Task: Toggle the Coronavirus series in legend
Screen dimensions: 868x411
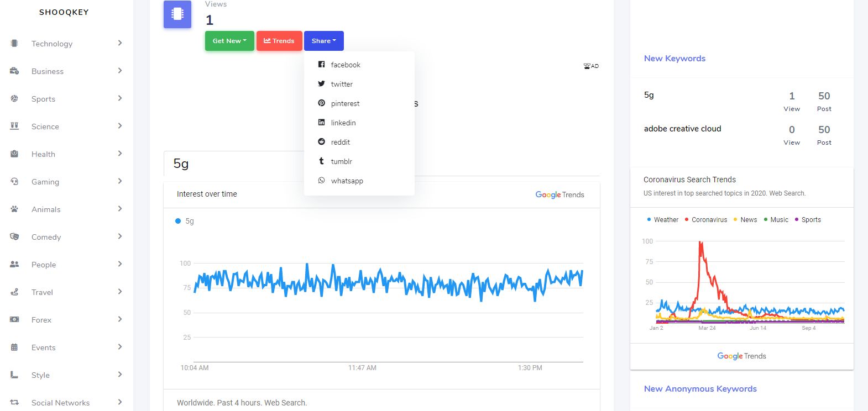Action: point(705,219)
